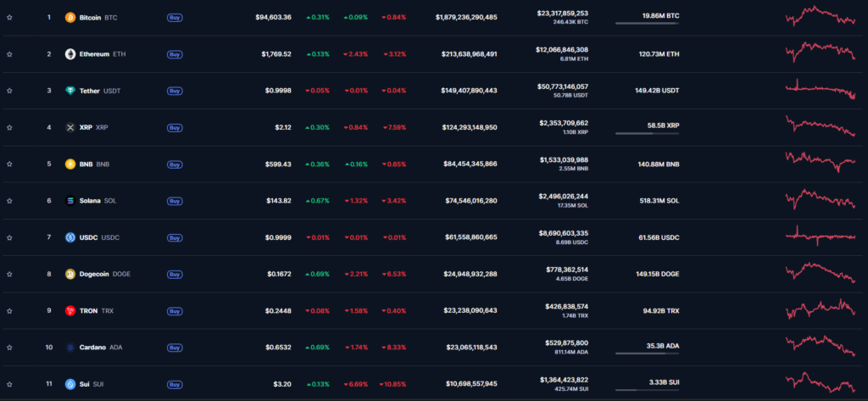Screen dimensions: 868x401
Task: Open the Dogecoin DOGE name link
Action: (105, 274)
